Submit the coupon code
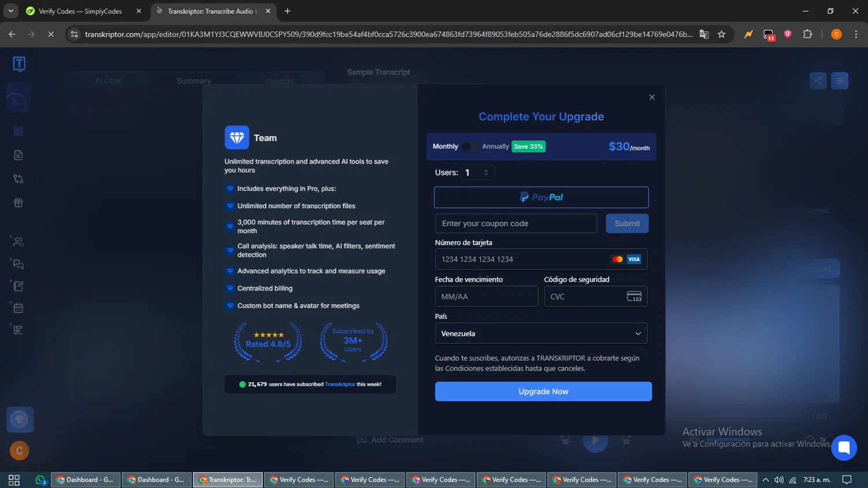Viewport: 868px width, 488px height. pos(627,223)
